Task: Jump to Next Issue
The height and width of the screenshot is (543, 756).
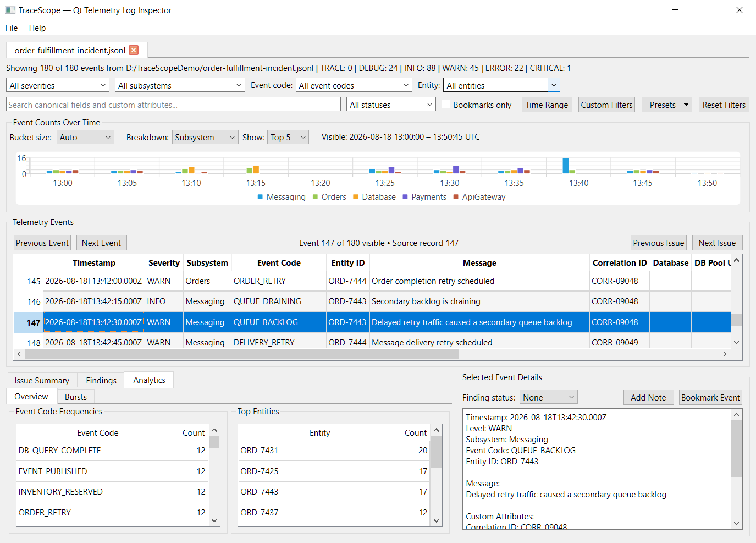Action: (x=717, y=243)
